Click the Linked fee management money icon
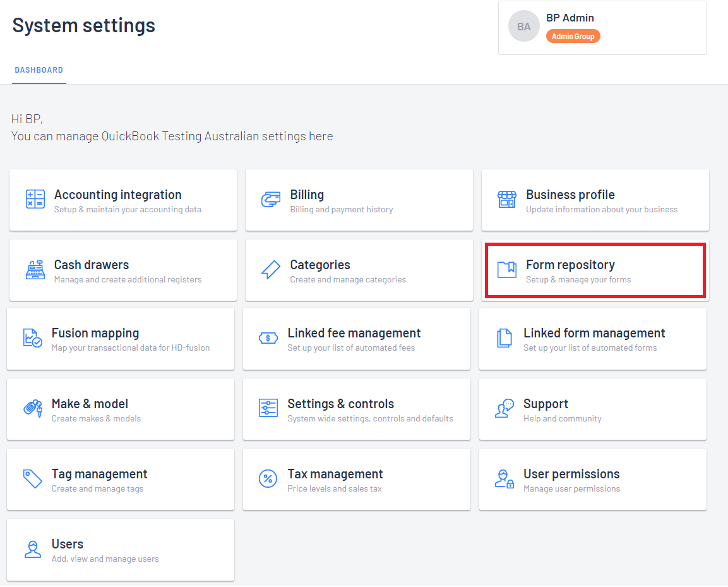This screenshot has height=587, width=728. (268, 338)
